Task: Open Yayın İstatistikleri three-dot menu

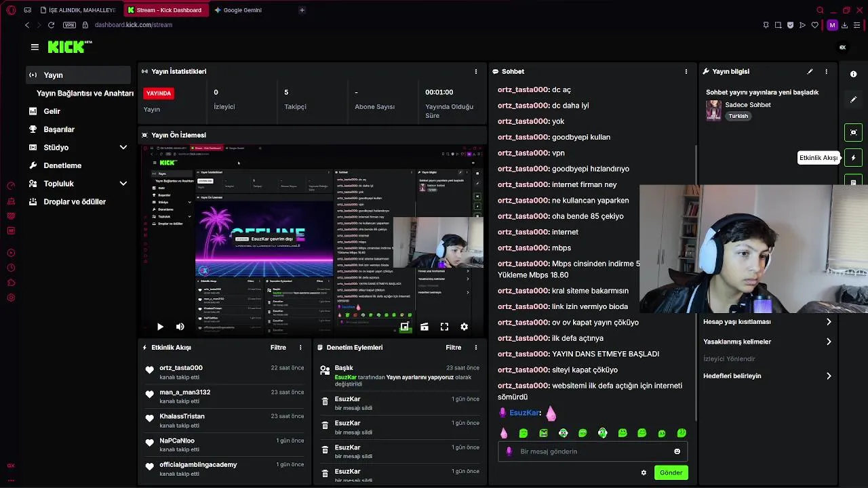Action: tap(475, 71)
